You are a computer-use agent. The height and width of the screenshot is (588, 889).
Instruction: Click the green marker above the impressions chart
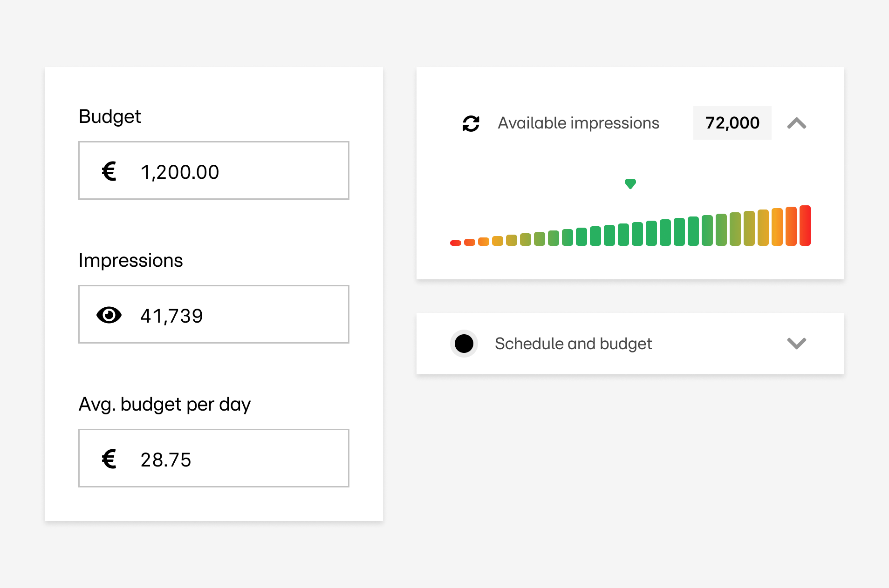tap(630, 183)
